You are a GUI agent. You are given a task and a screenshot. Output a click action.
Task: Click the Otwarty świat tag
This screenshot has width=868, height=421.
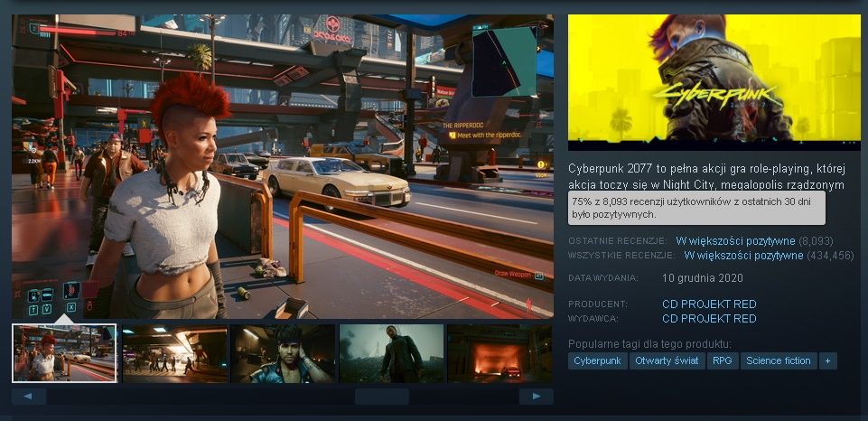click(667, 361)
